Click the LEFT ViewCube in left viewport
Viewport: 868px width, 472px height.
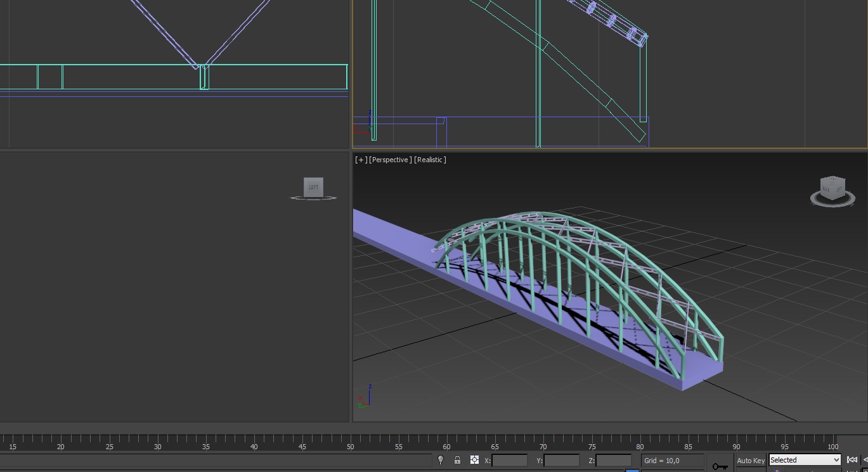click(x=313, y=188)
